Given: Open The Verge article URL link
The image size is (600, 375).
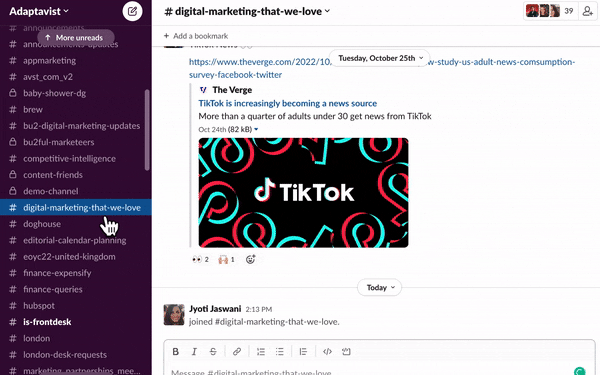Looking at the screenshot, I should pos(382,68).
